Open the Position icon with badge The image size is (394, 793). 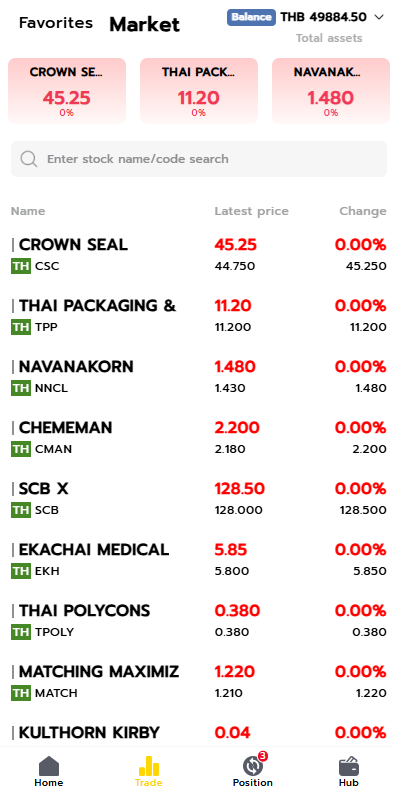tap(252, 765)
